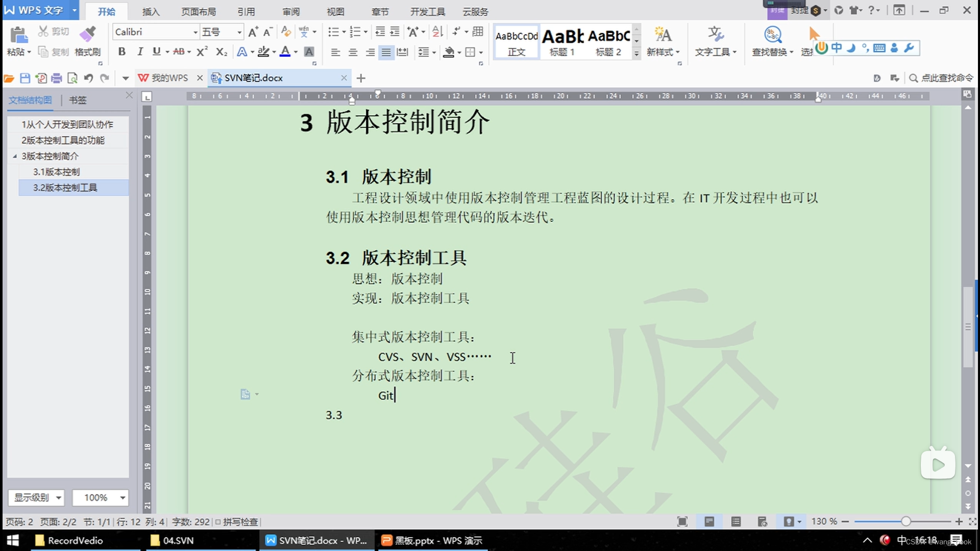Switch to full screen reading layout icon
The width and height of the screenshot is (980, 551).
[x=682, y=521]
